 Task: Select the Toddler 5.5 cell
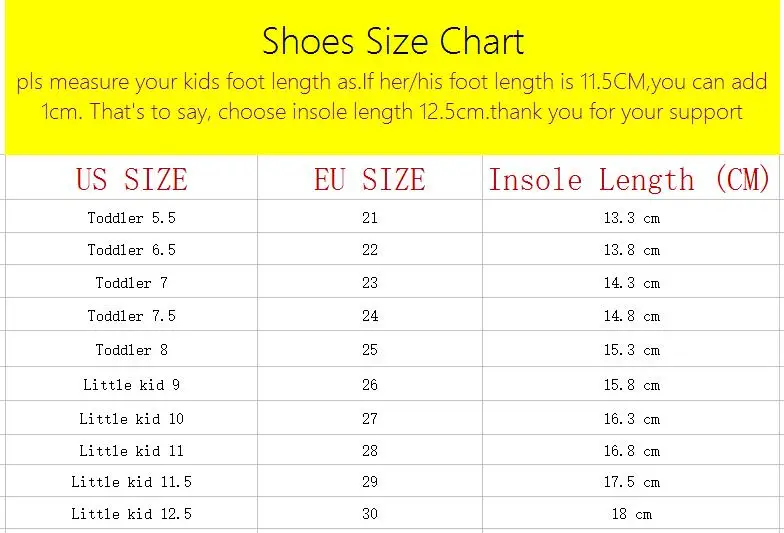click(132, 218)
